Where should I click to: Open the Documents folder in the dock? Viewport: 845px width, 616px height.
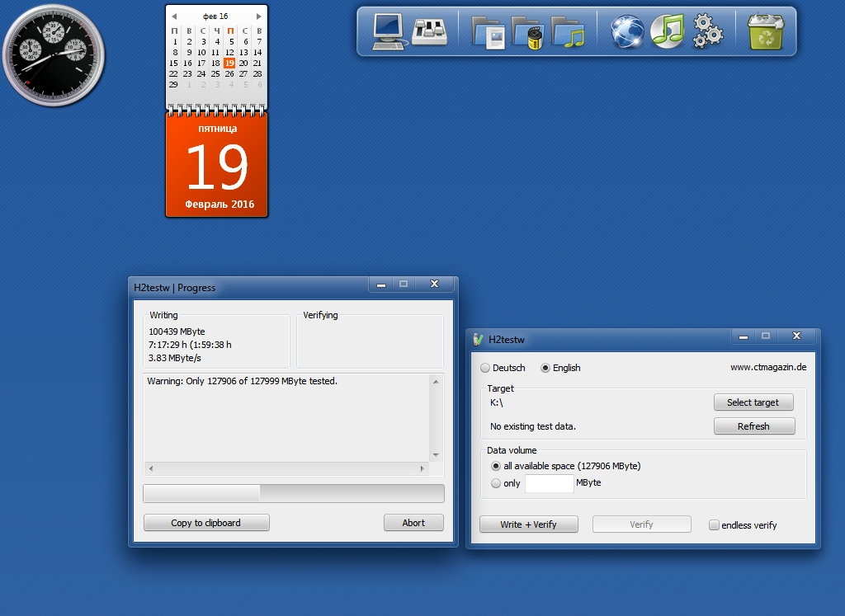[x=489, y=32]
